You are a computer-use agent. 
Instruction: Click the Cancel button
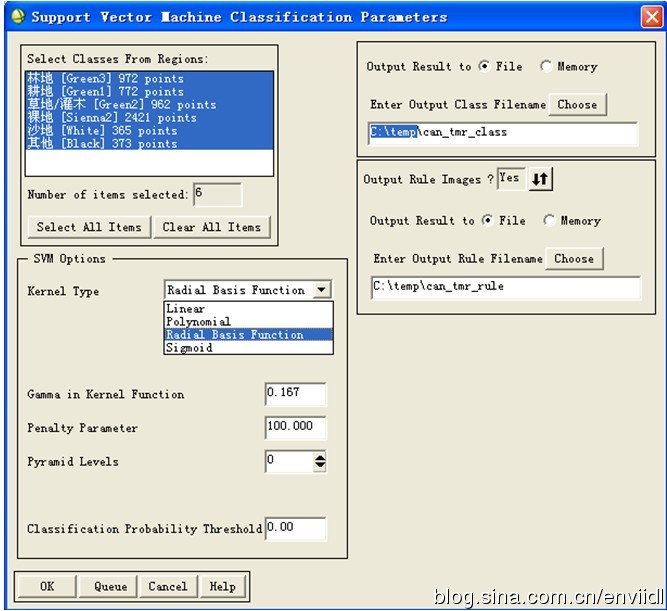point(168,586)
